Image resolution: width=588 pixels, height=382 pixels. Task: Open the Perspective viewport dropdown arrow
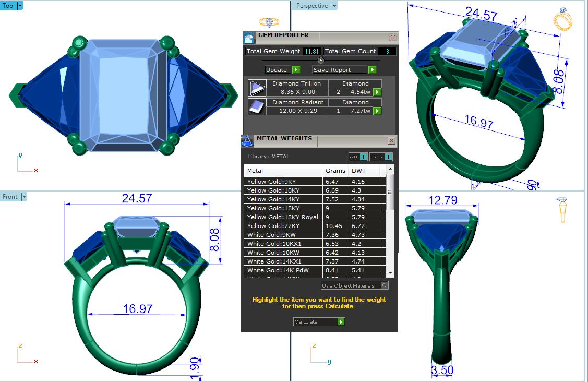click(x=334, y=6)
